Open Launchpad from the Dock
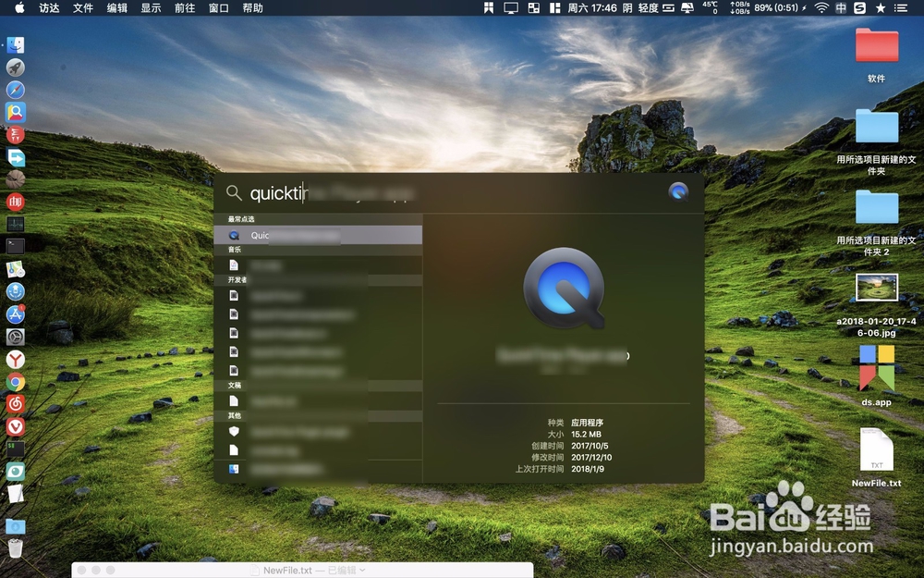The image size is (924, 578). (x=16, y=67)
